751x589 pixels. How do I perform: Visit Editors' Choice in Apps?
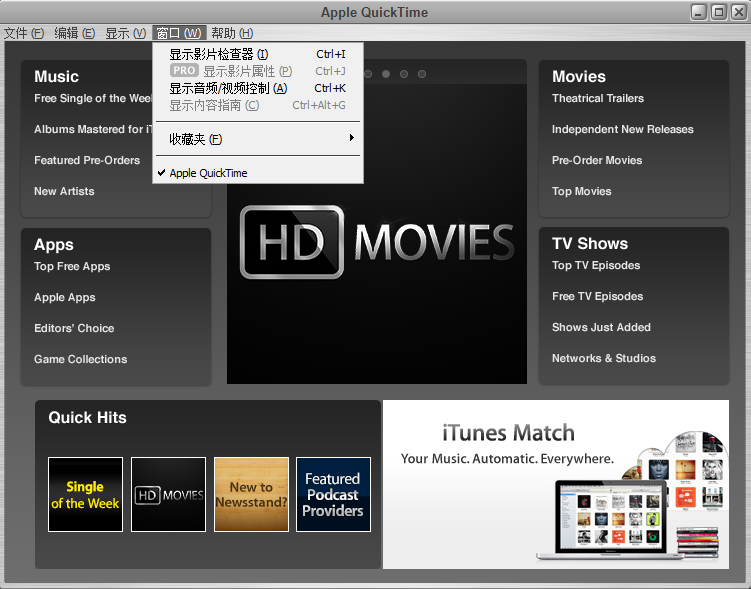click(74, 328)
